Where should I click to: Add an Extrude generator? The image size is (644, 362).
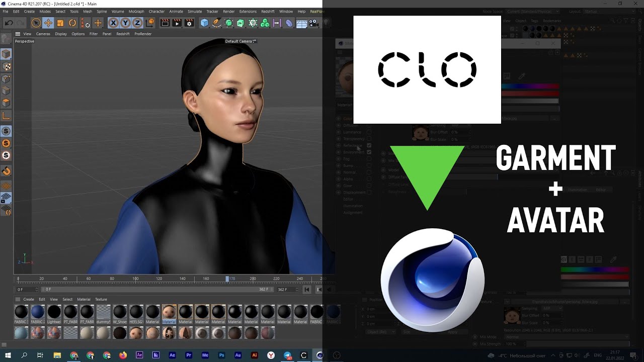point(240,23)
